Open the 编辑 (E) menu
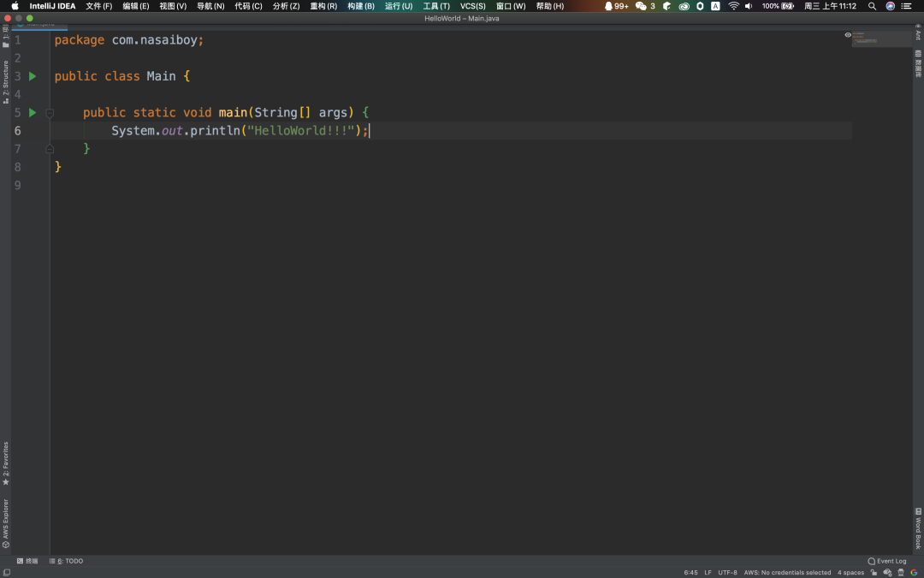 pyautogui.click(x=135, y=6)
